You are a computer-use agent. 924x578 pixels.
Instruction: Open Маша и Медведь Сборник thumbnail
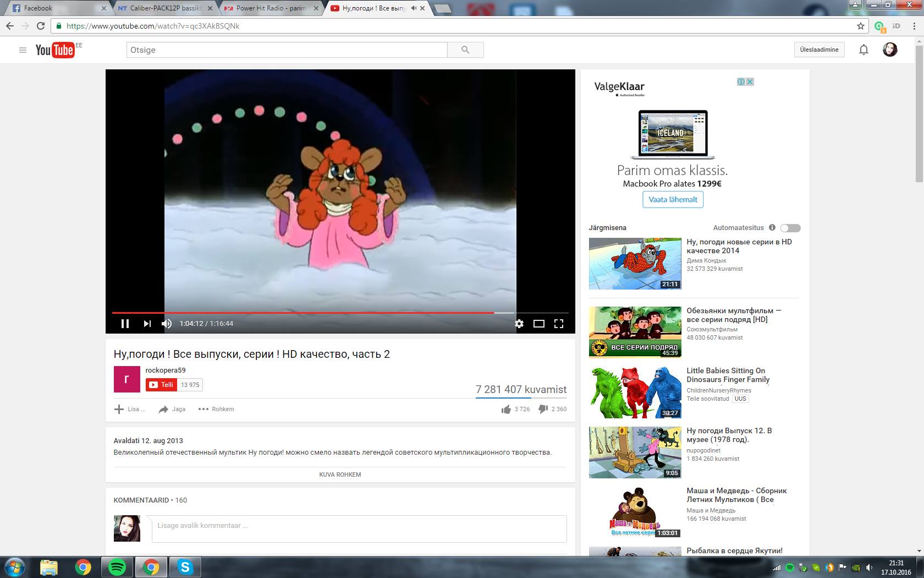coord(635,512)
